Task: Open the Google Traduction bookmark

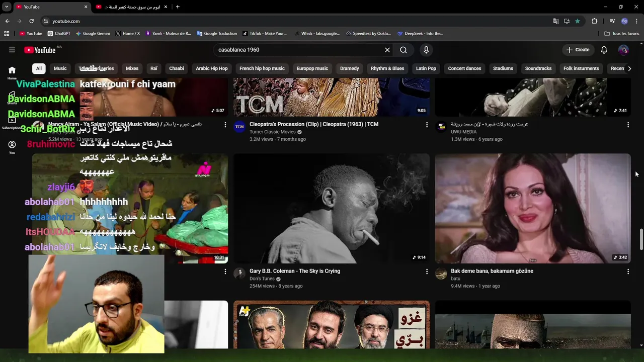Action: [x=217, y=34]
